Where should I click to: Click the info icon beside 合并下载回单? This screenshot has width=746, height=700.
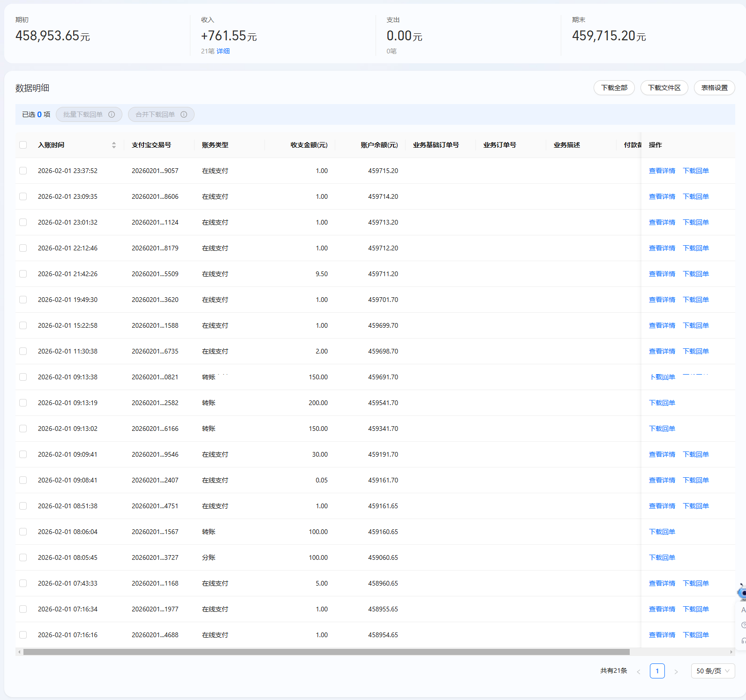point(184,114)
